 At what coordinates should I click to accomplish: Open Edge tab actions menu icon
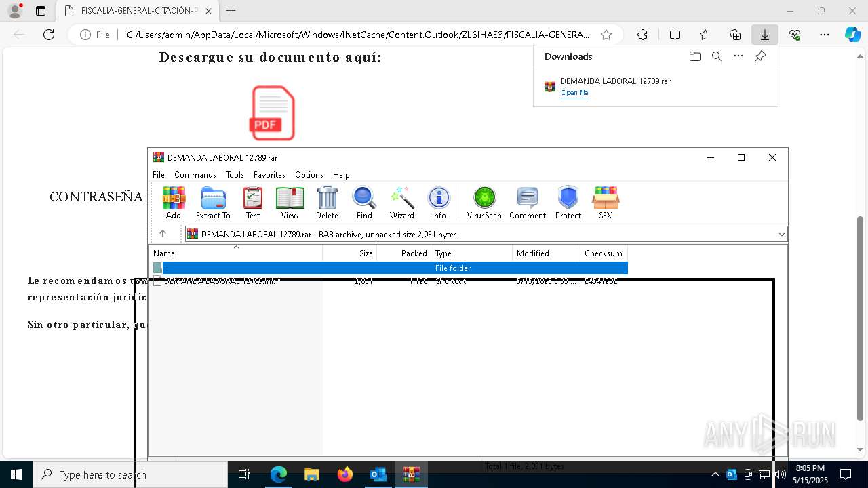pyautogui.click(x=40, y=11)
